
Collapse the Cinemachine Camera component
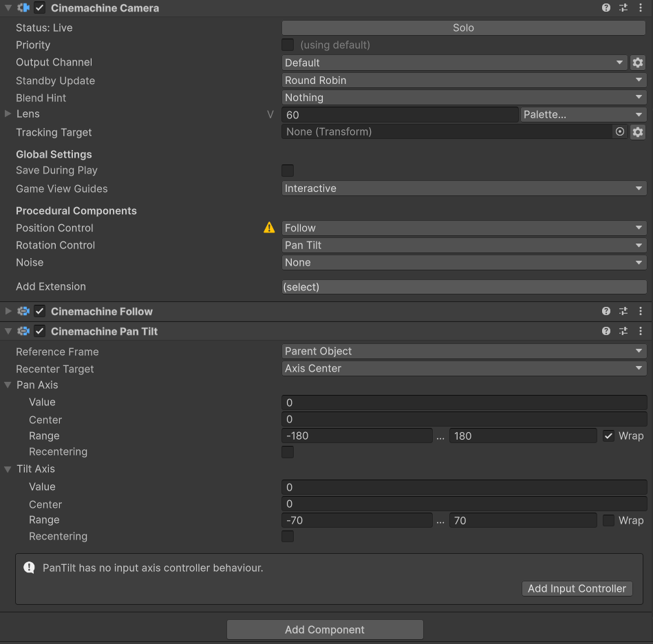pyautogui.click(x=8, y=8)
